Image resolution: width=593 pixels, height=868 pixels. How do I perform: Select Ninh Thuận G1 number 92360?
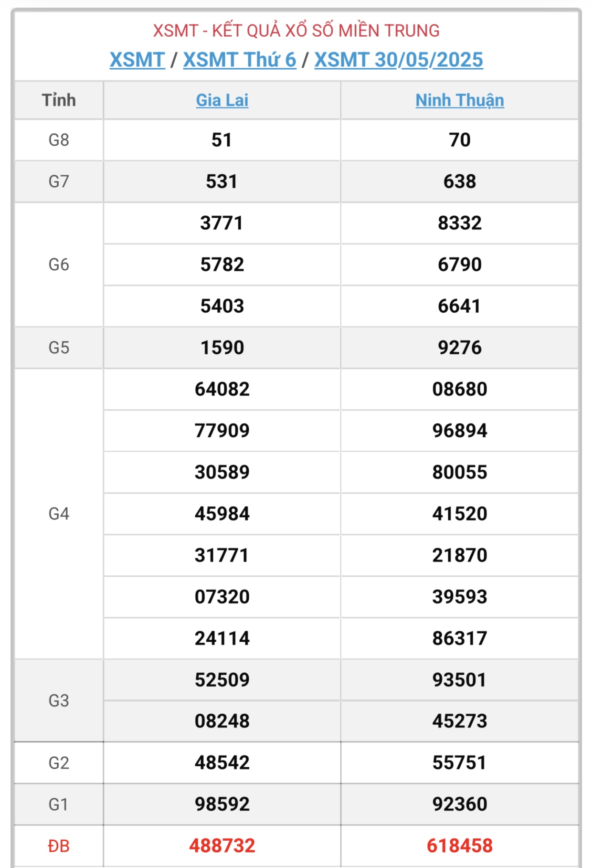pyautogui.click(x=460, y=804)
